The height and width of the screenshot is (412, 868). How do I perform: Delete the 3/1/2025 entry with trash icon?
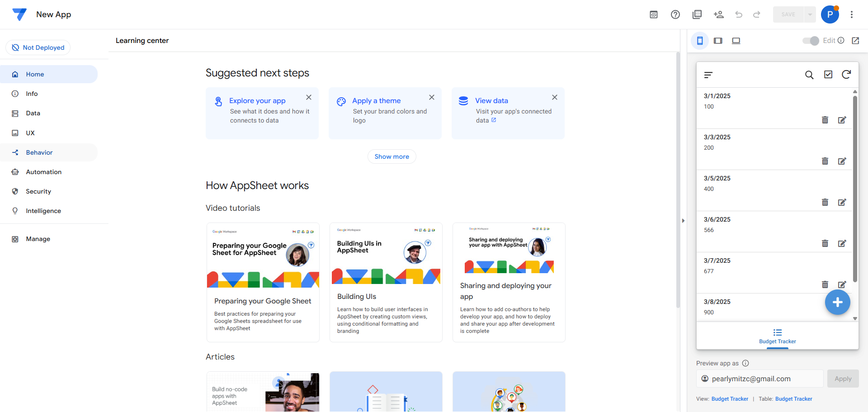pyautogui.click(x=825, y=120)
